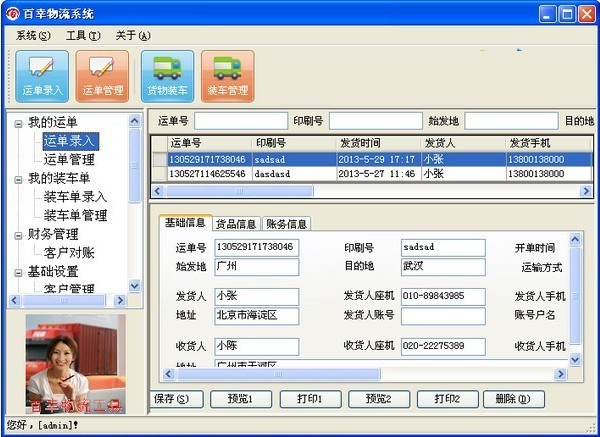
Task: Click detail panel scroll right arrow
Action: click(x=561, y=374)
